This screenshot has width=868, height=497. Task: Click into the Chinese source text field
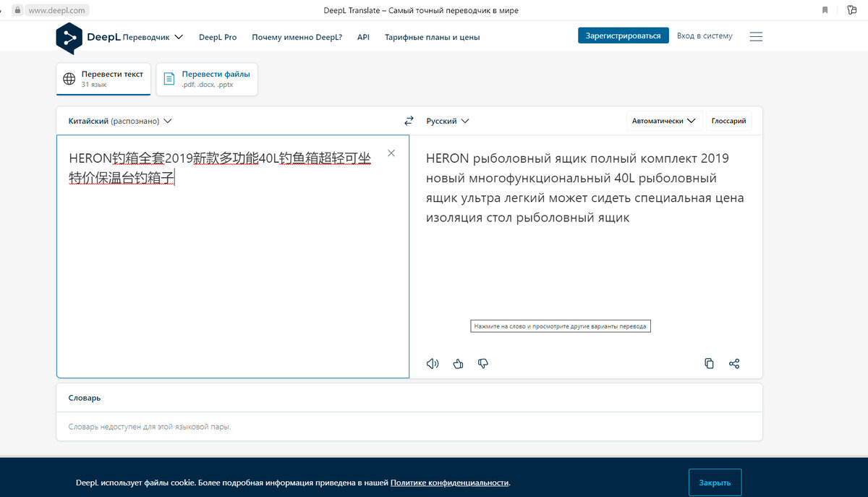click(x=233, y=256)
